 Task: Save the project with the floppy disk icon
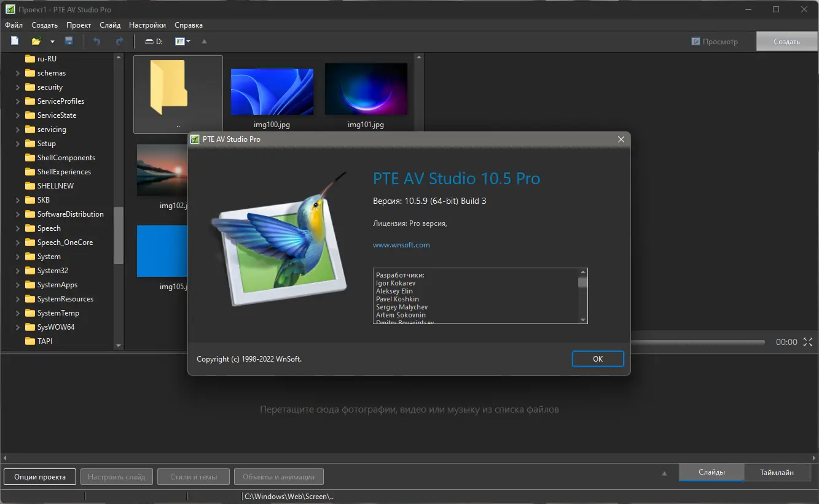click(x=69, y=41)
